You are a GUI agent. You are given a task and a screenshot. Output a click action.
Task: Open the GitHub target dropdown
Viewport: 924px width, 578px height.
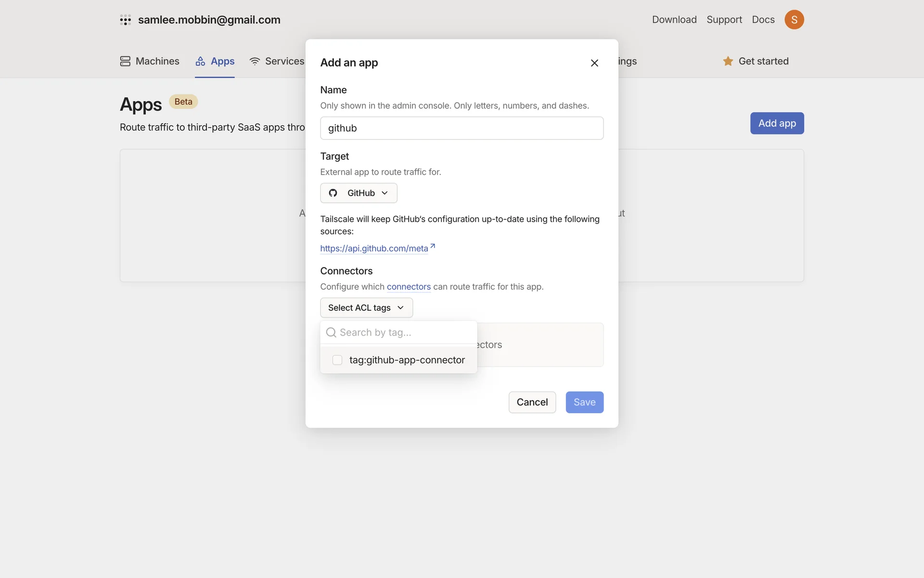[x=359, y=193]
